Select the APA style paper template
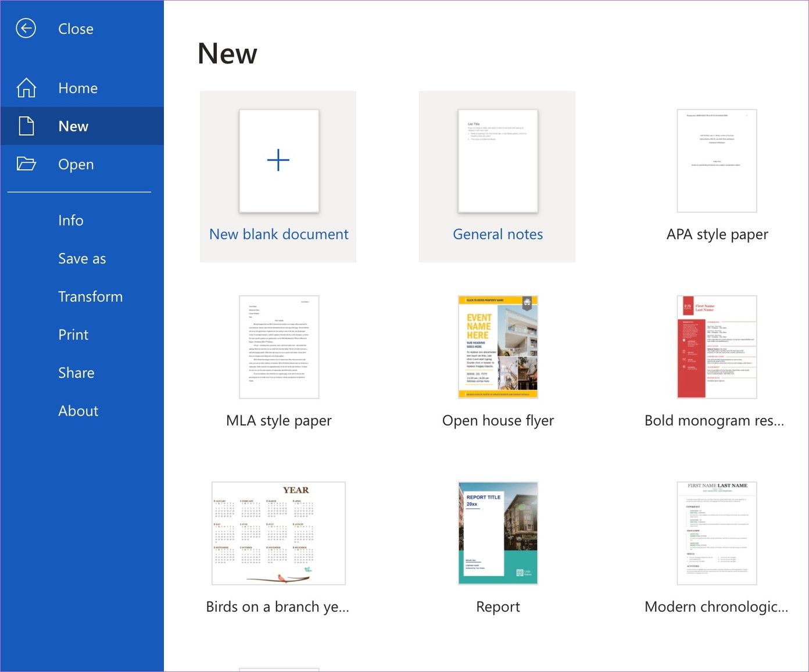This screenshot has width=809, height=672. click(717, 161)
